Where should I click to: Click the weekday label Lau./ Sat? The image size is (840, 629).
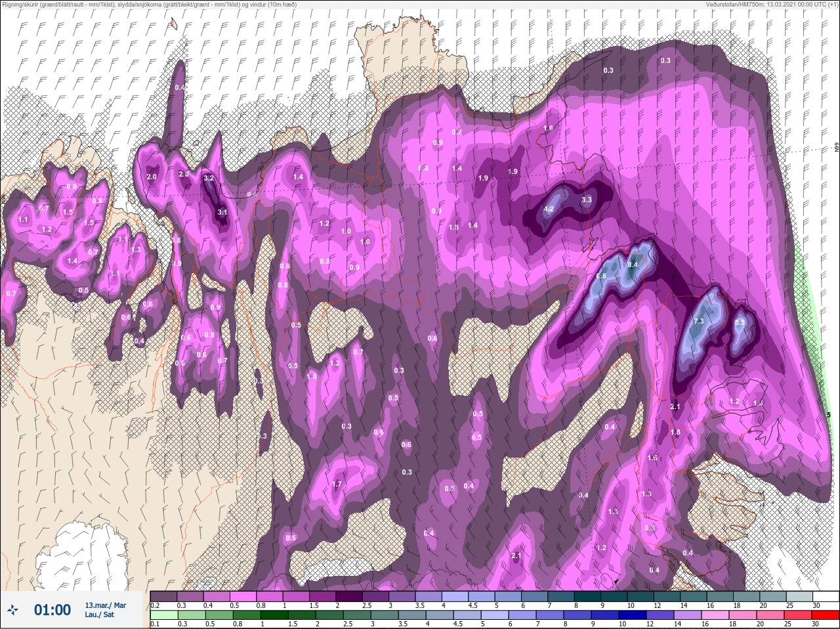tap(99, 615)
